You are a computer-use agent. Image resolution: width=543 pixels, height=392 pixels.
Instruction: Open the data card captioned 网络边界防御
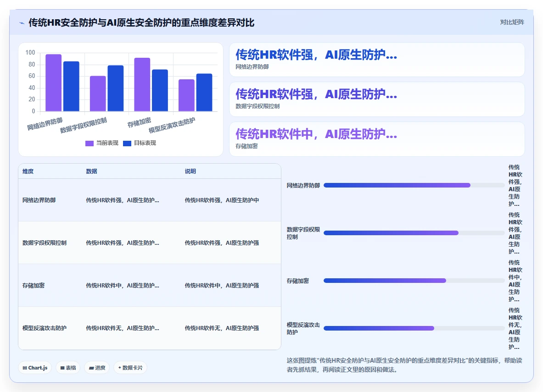[x=377, y=60]
